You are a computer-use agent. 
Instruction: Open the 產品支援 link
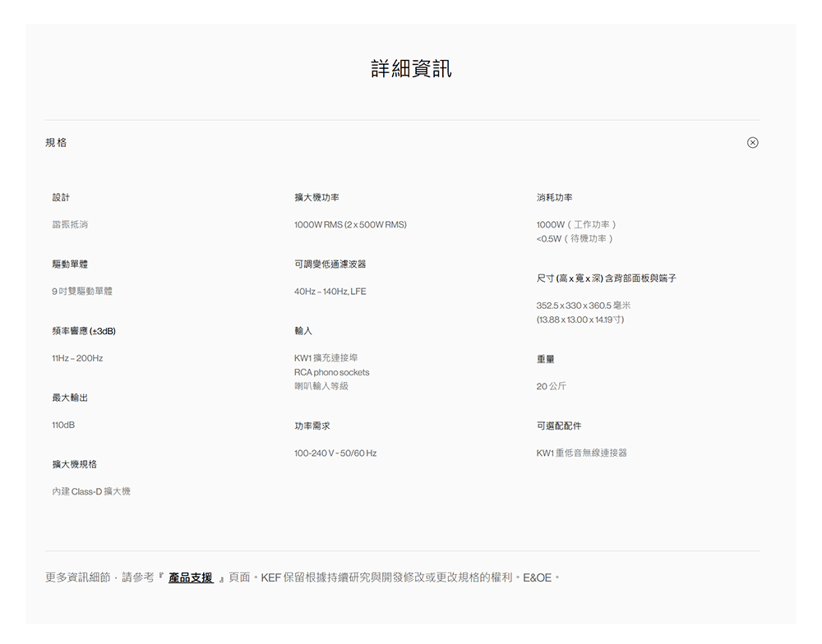(x=191, y=578)
